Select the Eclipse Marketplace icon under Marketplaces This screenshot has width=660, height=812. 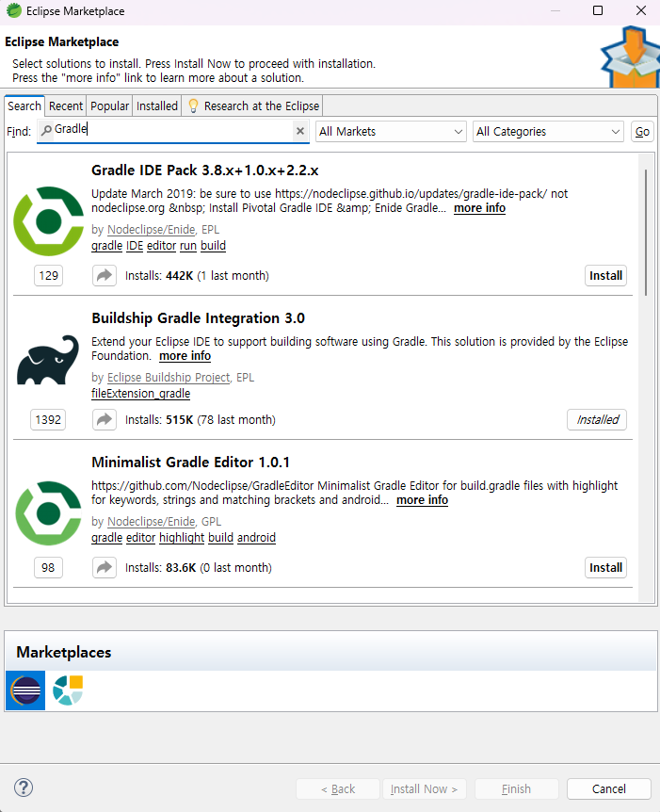coord(25,690)
